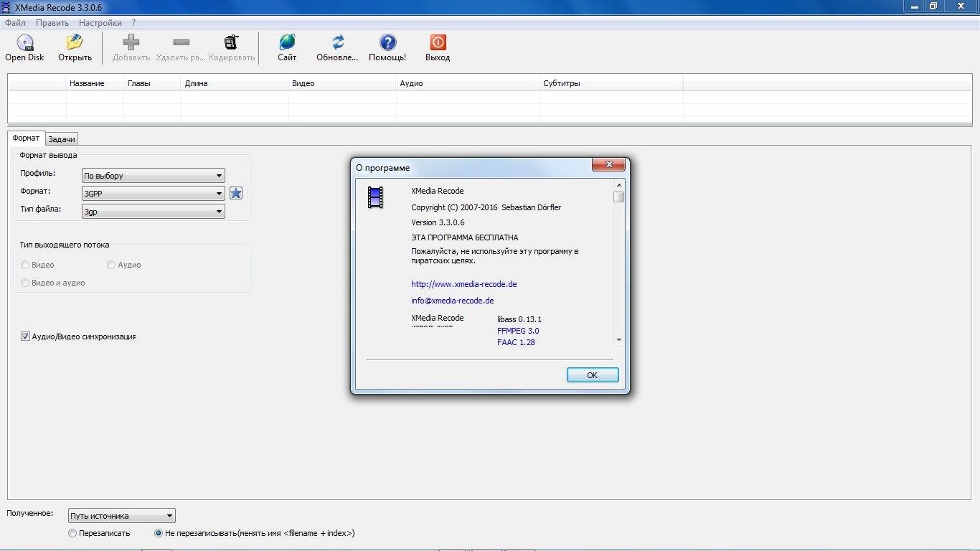Click the blue star favorite icon next to Формат

pos(236,193)
